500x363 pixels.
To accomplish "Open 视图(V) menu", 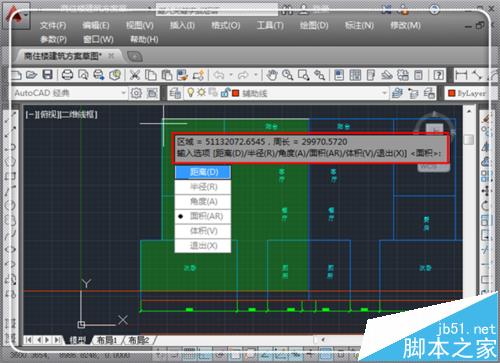I will [140, 26].
